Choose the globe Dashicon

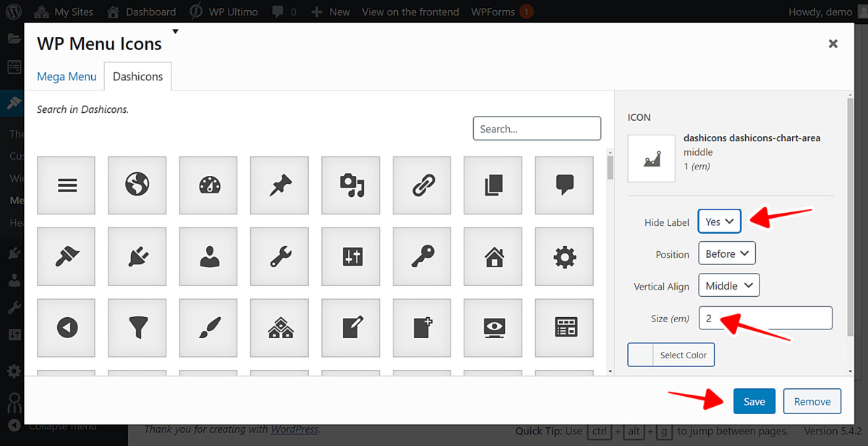137,185
